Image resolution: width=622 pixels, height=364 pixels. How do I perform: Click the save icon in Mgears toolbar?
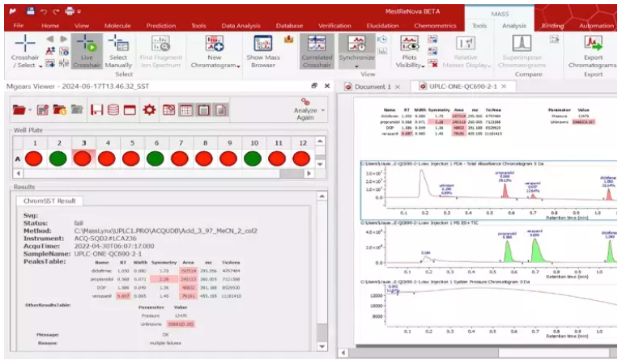tap(96, 109)
